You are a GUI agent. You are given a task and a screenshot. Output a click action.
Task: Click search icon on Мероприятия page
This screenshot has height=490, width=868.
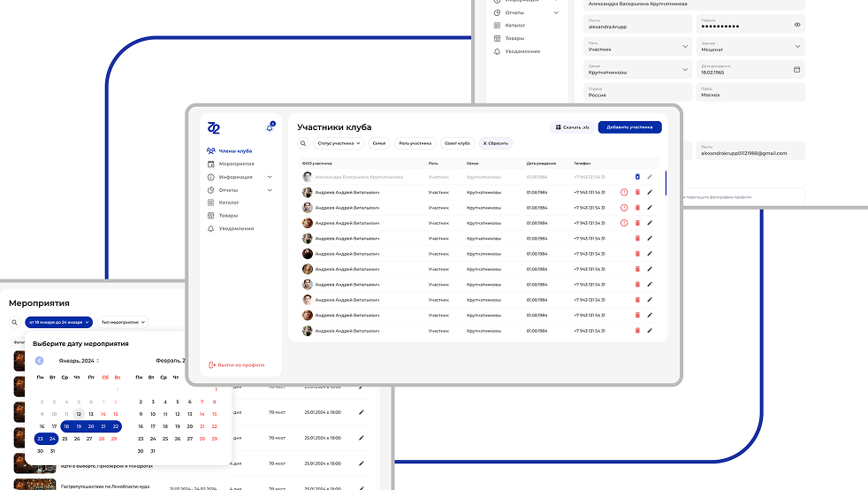tap(14, 323)
